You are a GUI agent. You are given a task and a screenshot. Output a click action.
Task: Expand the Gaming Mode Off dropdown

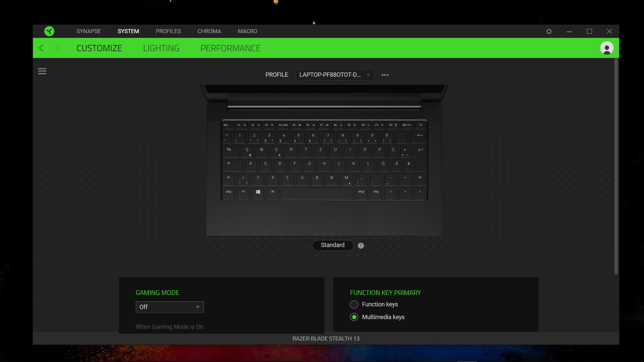pos(170,307)
